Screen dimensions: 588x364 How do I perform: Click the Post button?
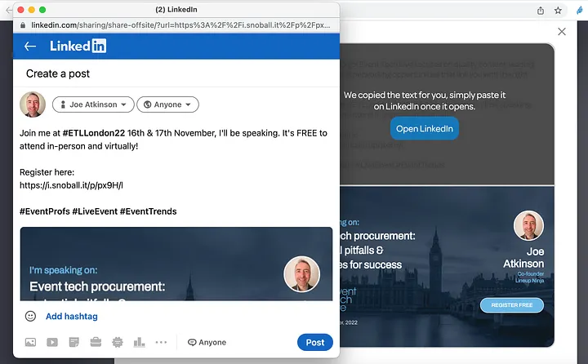tap(315, 342)
